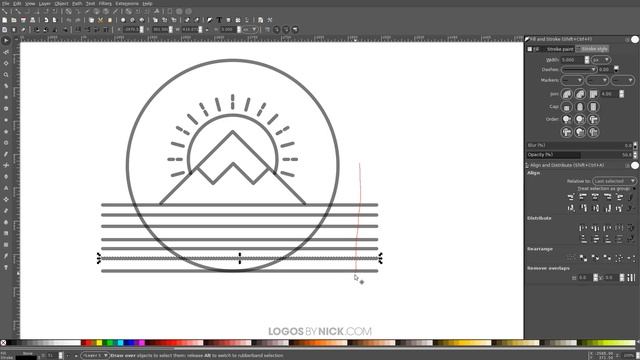The image size is (640, 360).
Task: Open the end Markers dropdown
Action: 623,80
